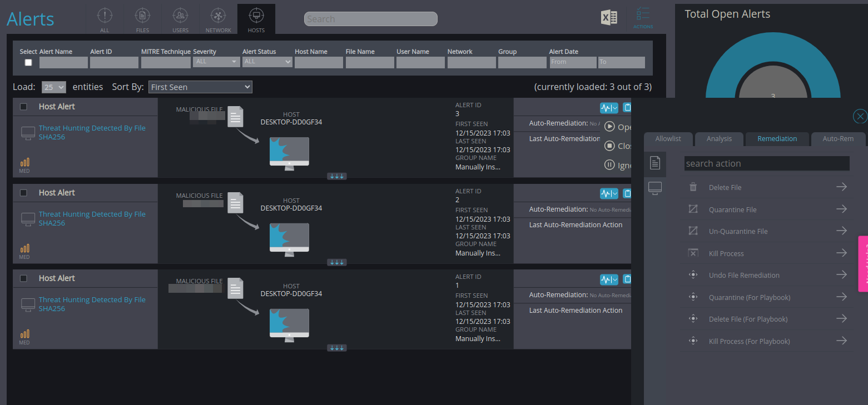The height and width of the screenshot is (405, 868).
Task: Check the Select all alerts checkbox
Action: tap(28, 63)
